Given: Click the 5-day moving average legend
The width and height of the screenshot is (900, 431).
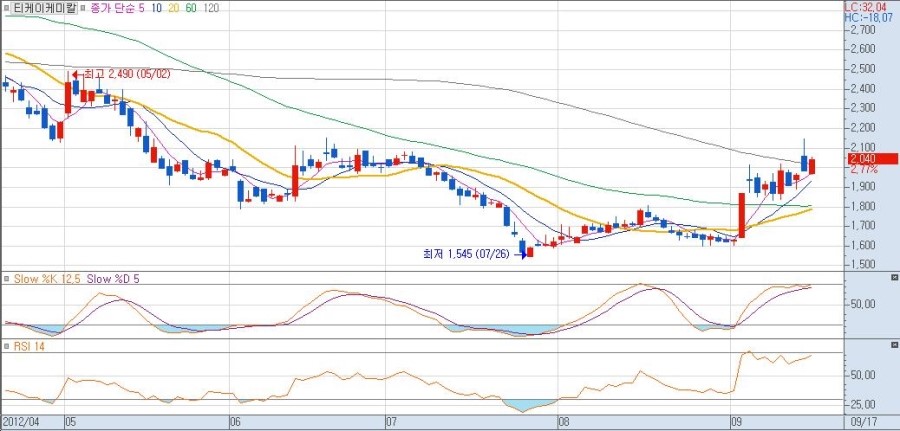Looking at the screenshot, I should pyautogui.click(x=141, y=9).
